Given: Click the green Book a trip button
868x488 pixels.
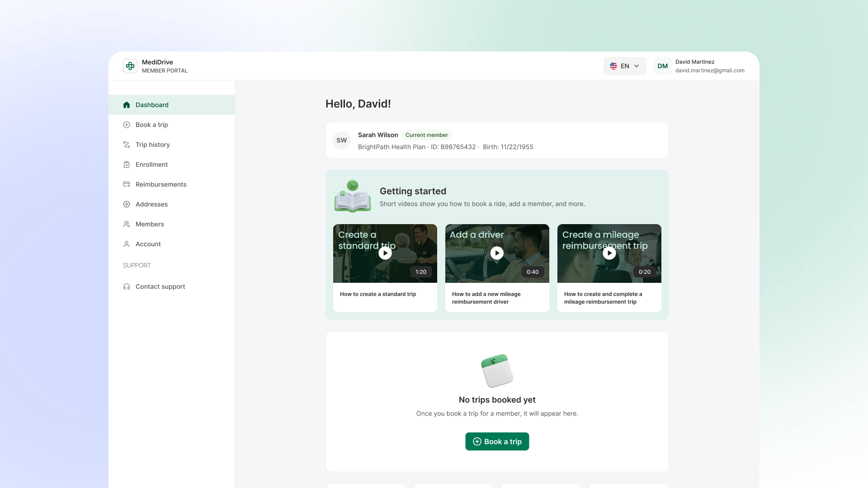Looking at the screenshot, I should (x=497, y=441).
